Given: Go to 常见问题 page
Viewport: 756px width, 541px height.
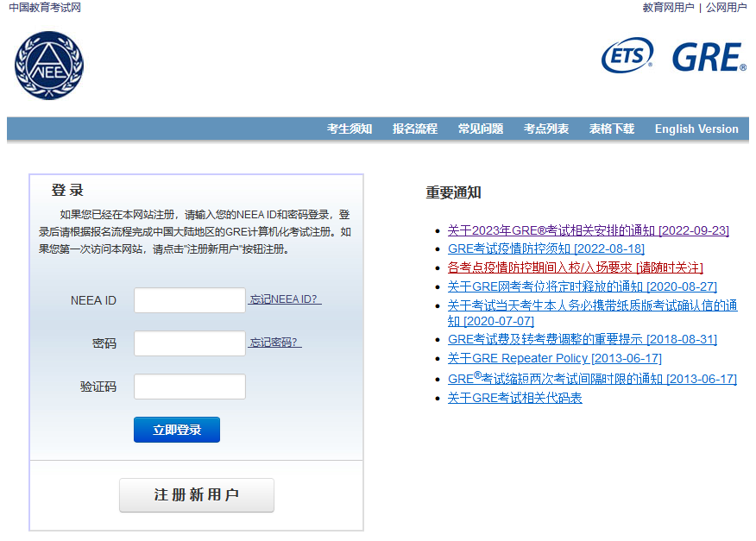Looking at the screenshot, I should coord(481,129).
